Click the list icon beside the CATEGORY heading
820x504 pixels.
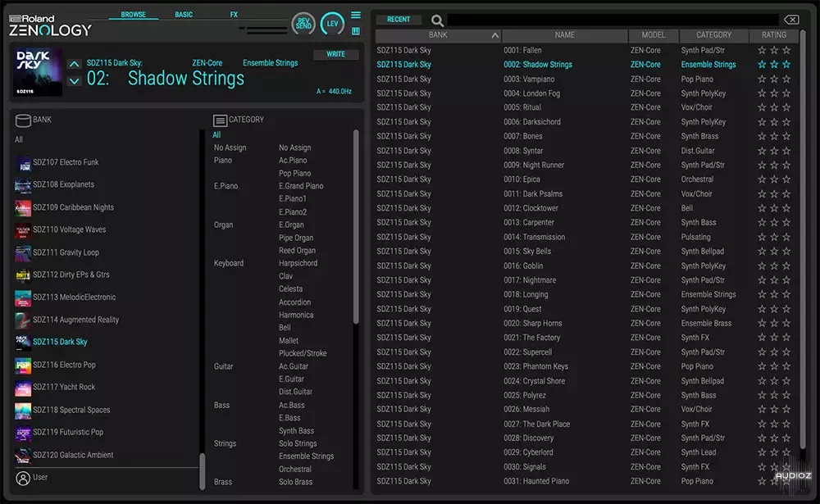220,120
